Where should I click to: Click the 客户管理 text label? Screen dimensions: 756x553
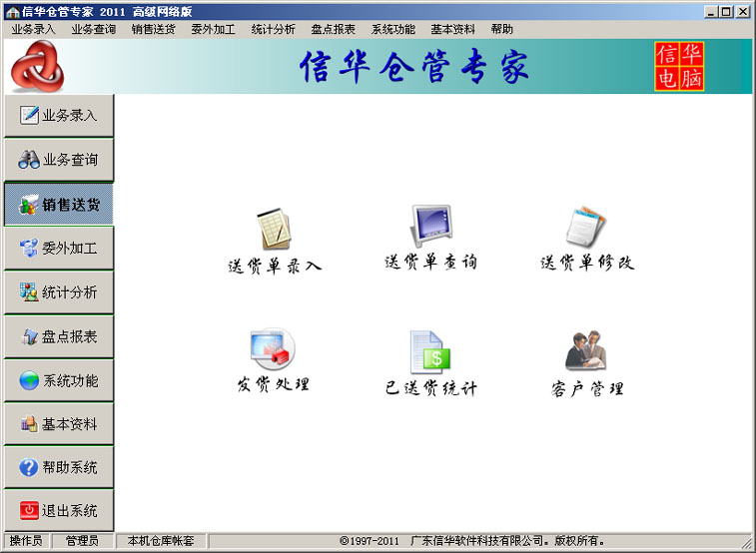point(587,388)
